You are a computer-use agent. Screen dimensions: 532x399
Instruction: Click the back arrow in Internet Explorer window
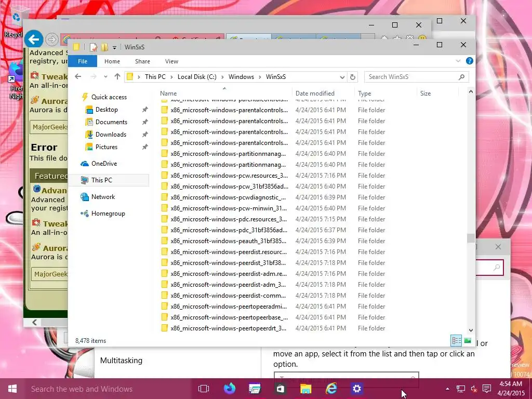[x=33, y=39]
